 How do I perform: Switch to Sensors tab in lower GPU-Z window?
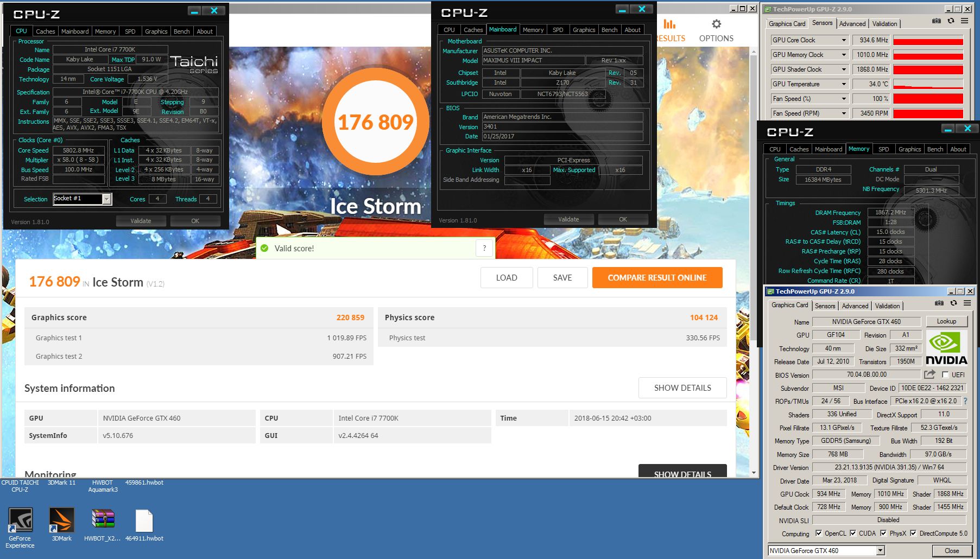point(825,306)
